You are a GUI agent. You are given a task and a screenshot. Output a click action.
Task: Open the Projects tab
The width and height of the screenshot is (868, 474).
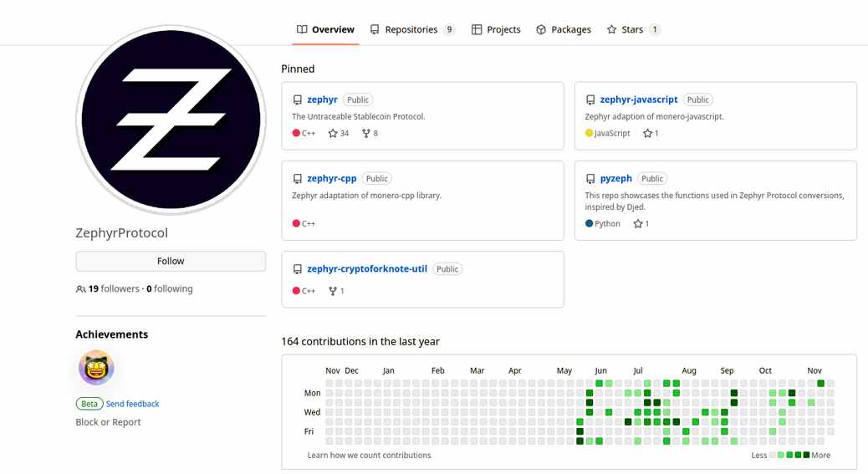click(496, 29)
